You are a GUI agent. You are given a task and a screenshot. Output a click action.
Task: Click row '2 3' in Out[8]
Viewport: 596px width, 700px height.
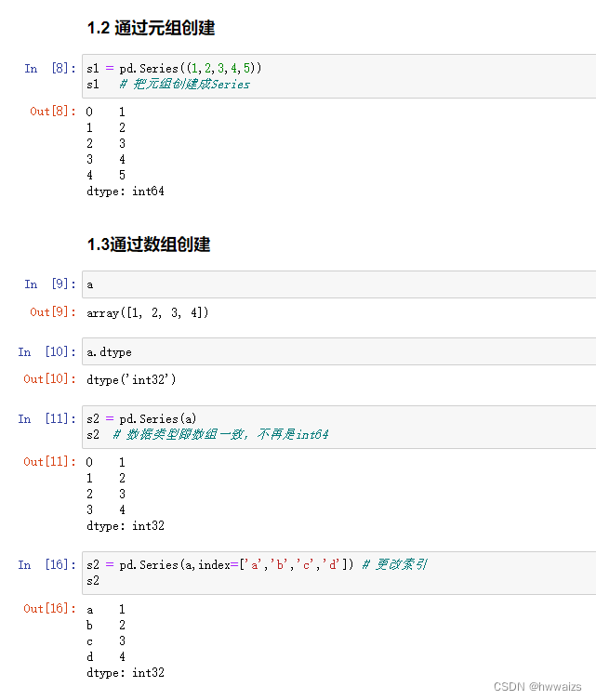[x=106, y=143]
